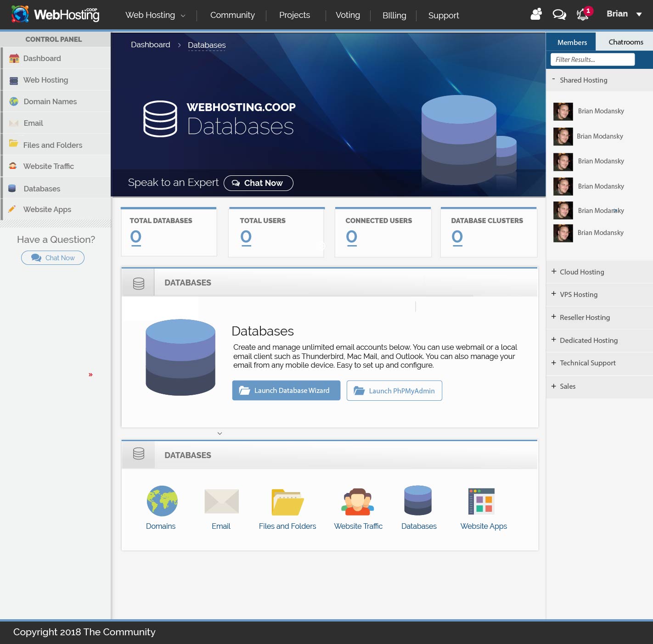The width and height of the screenshot is (653, 644).
Task: Launch Database Wizard
Action: coord(286,391)
